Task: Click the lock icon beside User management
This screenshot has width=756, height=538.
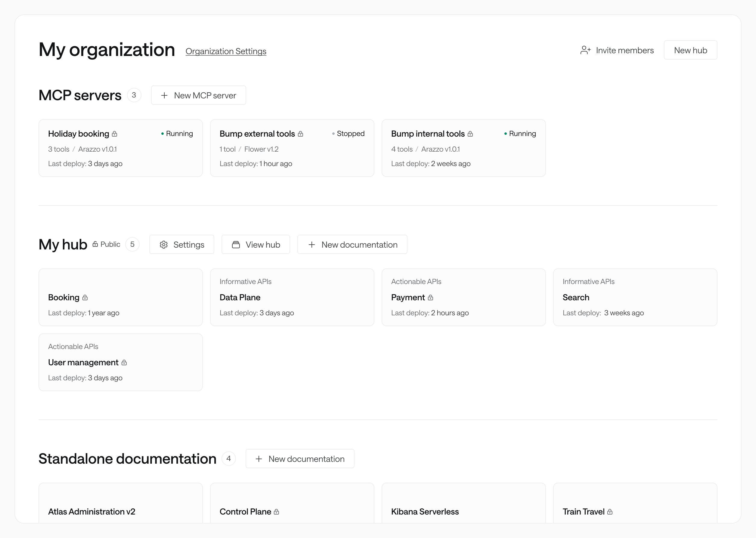Action: (124, 362)
